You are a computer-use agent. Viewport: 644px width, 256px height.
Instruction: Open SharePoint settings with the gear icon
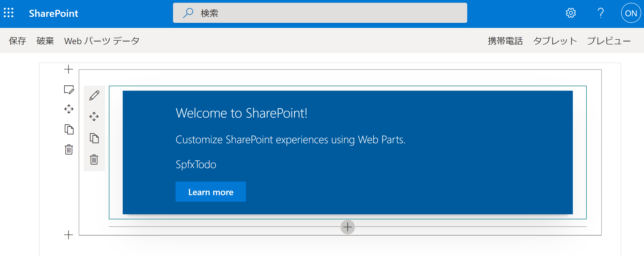pos(571,13)
